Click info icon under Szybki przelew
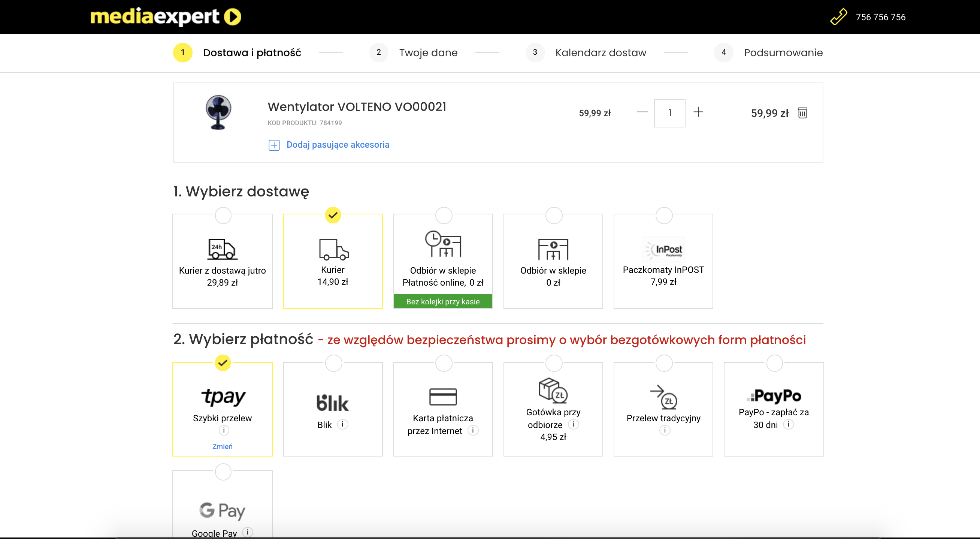This screenshot has height=539, width=980. point(224,431)
